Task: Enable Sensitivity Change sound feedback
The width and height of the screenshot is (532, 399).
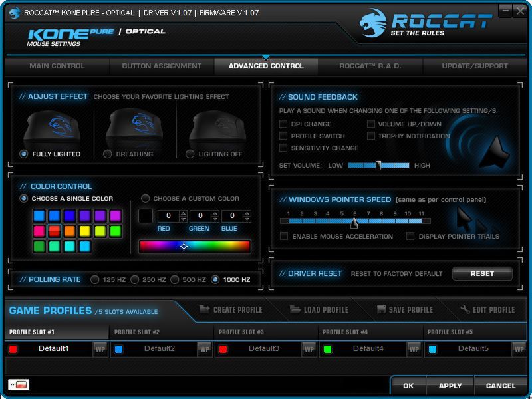Action: click(x=283, y=147)
